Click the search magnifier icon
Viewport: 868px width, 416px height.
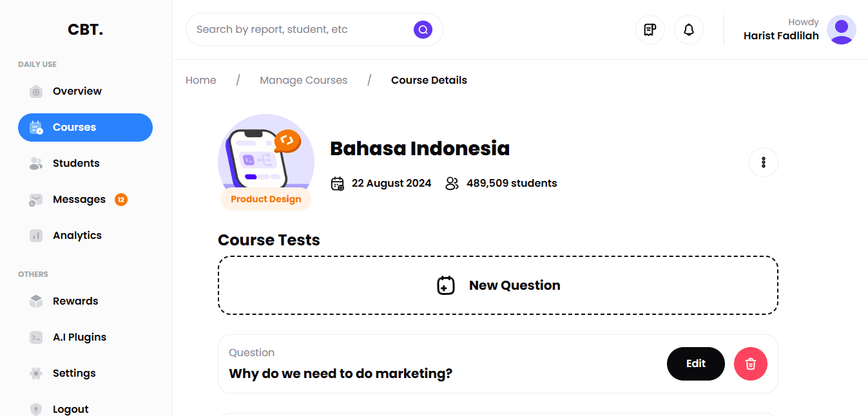(x=423, y=30)
